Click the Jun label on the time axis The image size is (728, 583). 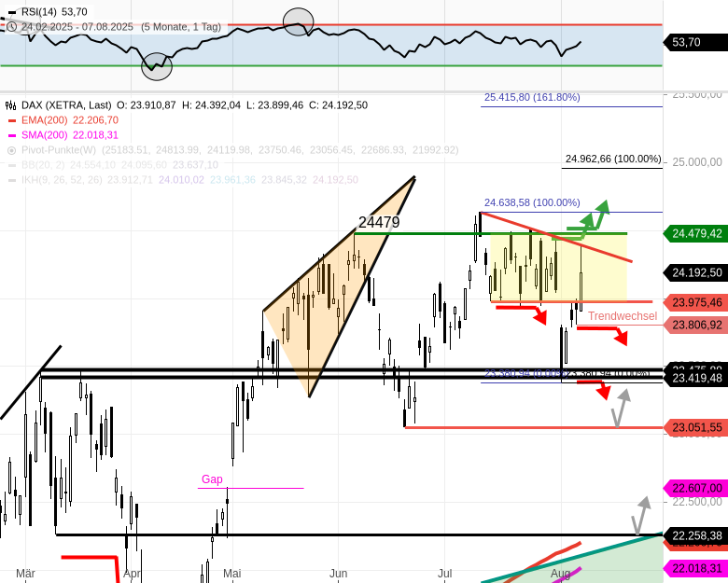[x=339, y=574]
